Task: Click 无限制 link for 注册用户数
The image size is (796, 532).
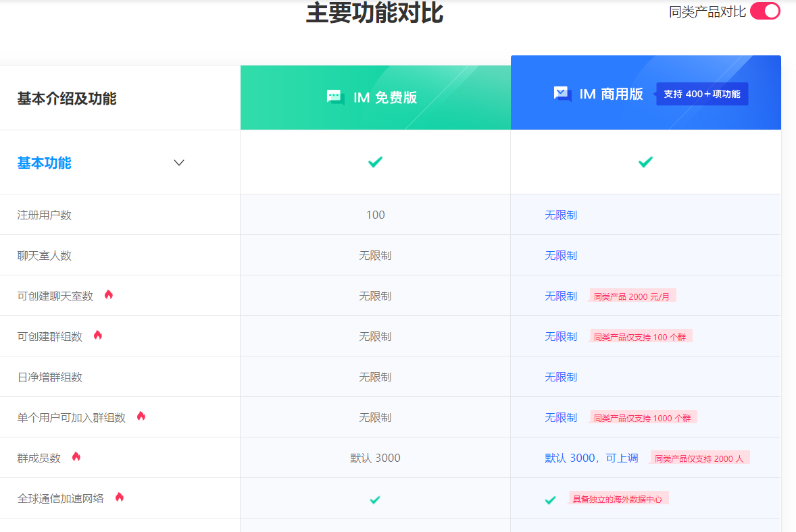Action: (561, 215)
